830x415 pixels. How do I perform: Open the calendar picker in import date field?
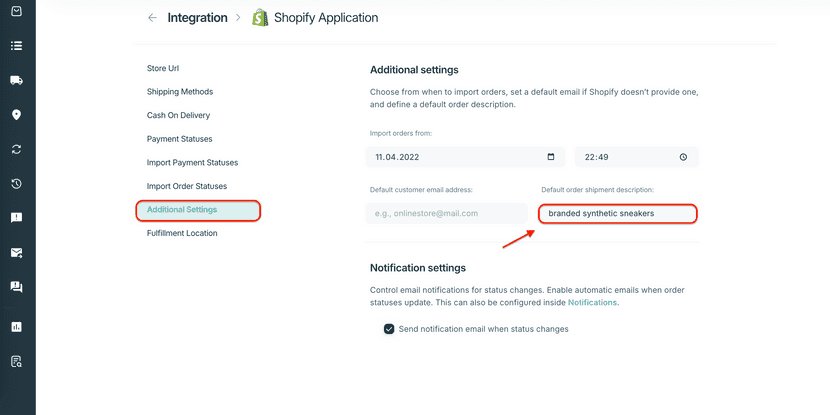[x=551, y=157]
